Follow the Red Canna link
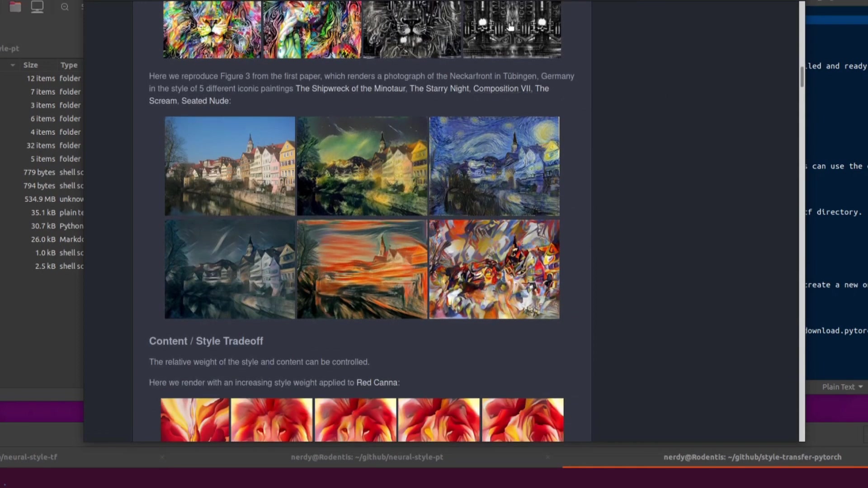 pos(377,383)
